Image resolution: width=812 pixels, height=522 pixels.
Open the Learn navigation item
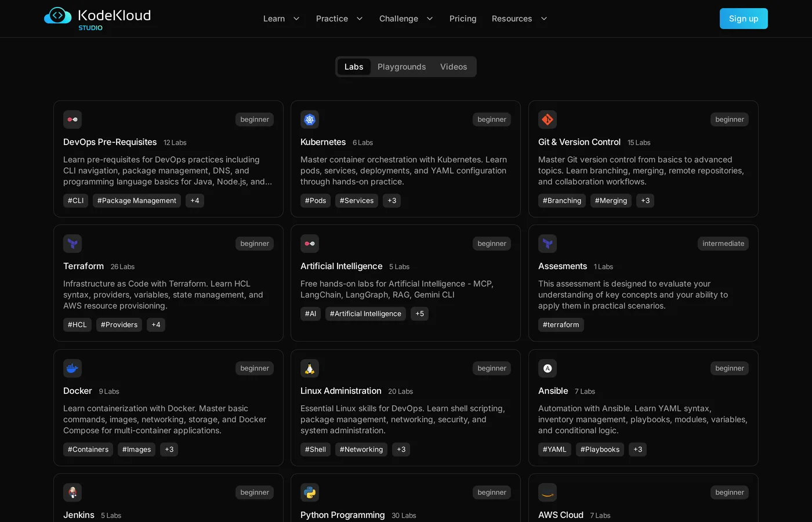click(274, 19)
